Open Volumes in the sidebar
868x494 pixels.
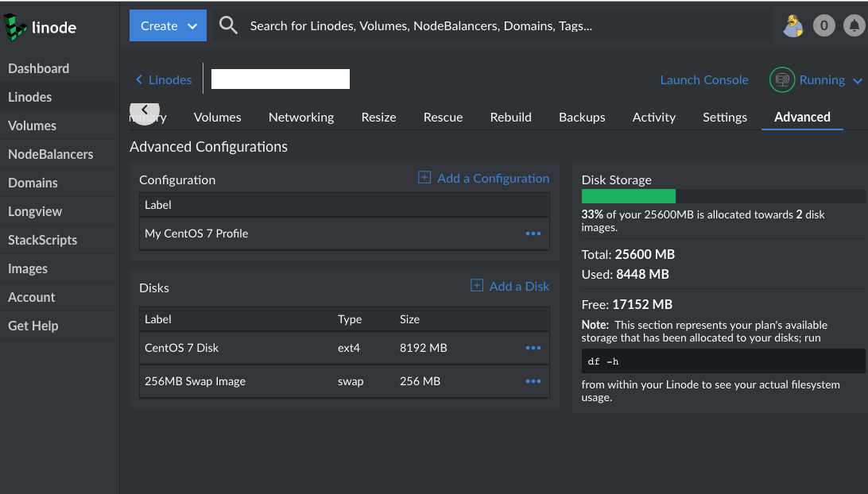(x=60, y=125)
